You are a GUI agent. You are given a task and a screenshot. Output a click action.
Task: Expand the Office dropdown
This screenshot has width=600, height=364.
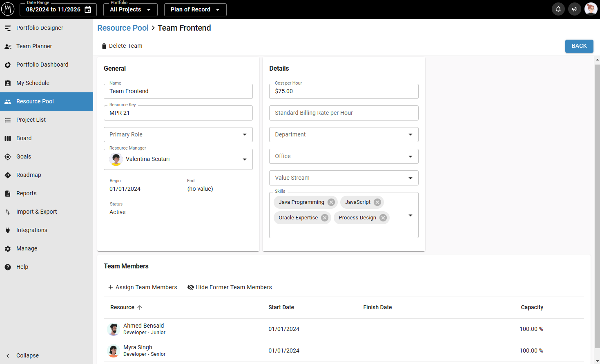[410, 156]
